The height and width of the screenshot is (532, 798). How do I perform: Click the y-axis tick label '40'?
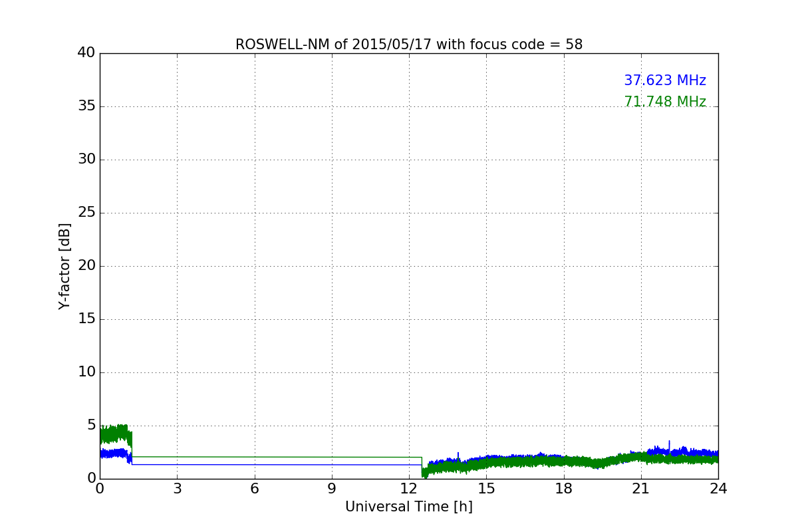(86, 53)
